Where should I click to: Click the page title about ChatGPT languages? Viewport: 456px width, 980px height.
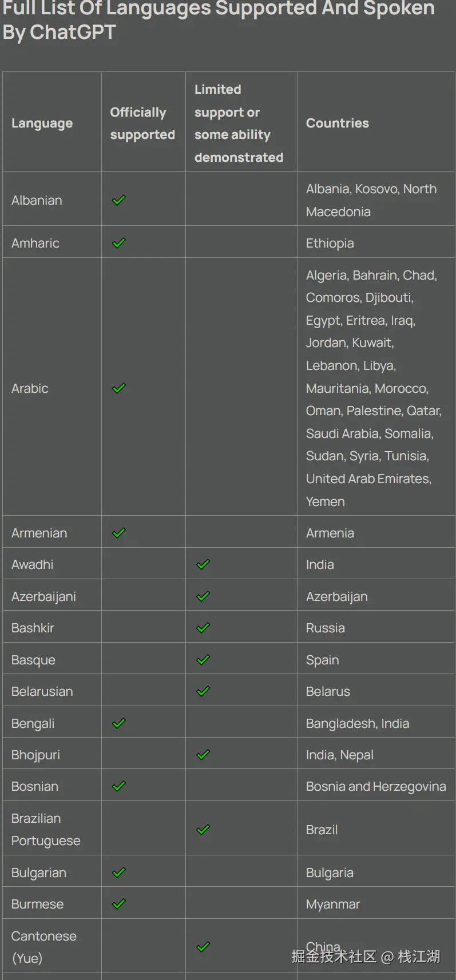[217, 21]
